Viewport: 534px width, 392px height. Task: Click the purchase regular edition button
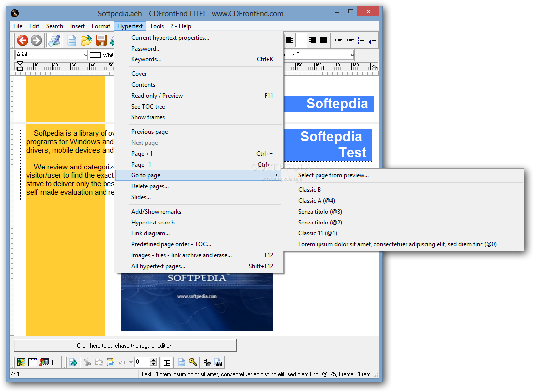point(125,346)
